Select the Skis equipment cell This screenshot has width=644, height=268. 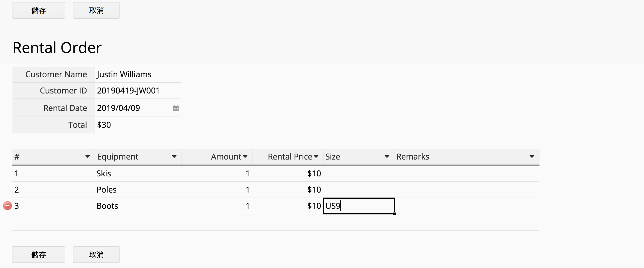pyautogui.click(x=138, y=174)
